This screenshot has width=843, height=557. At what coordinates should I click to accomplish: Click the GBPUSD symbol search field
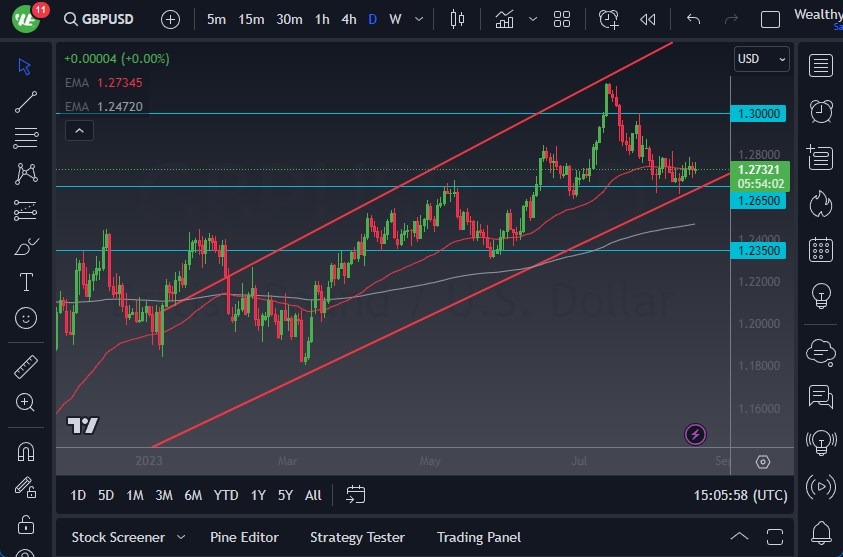coord(104,19)
